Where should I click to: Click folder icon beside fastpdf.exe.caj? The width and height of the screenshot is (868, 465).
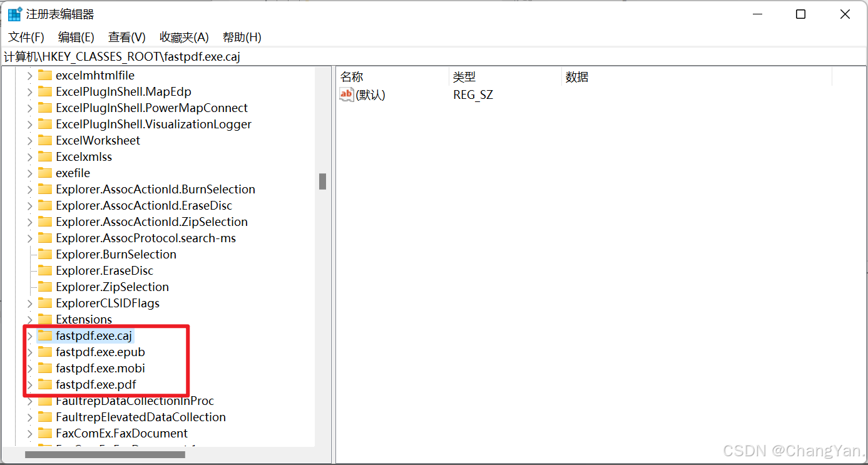[x=45, y=335]
